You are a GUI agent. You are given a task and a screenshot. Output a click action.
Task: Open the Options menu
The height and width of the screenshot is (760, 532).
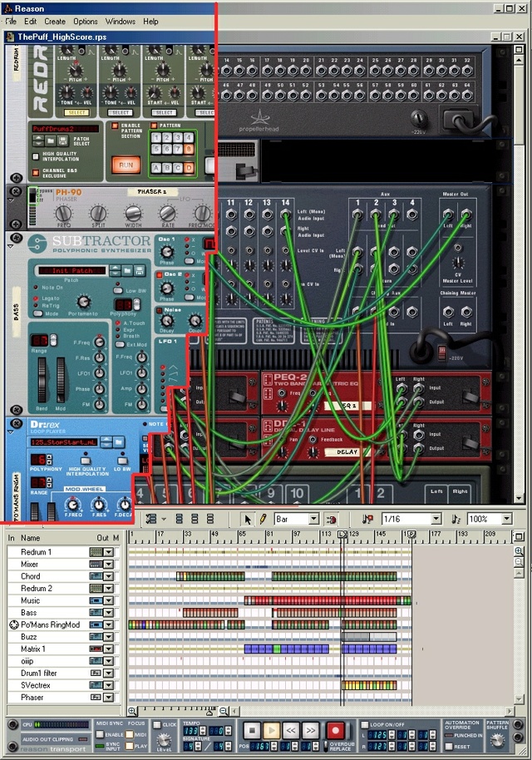86,22
